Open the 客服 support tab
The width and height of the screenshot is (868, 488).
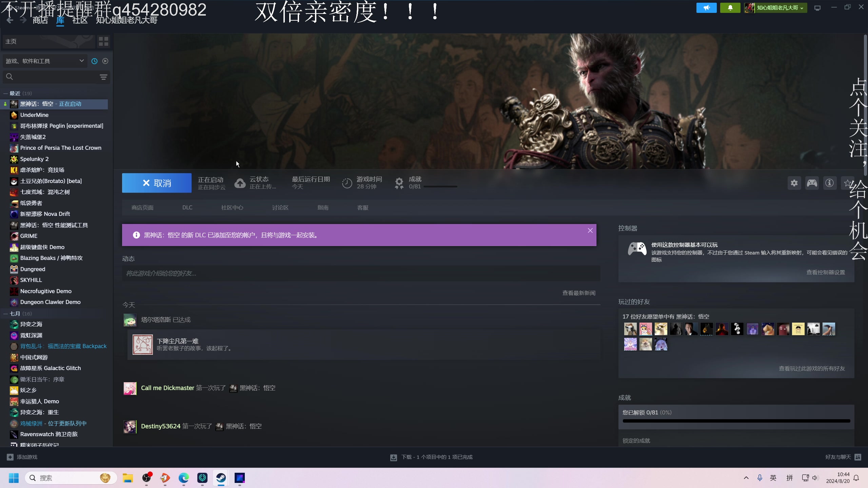point(363,208)
